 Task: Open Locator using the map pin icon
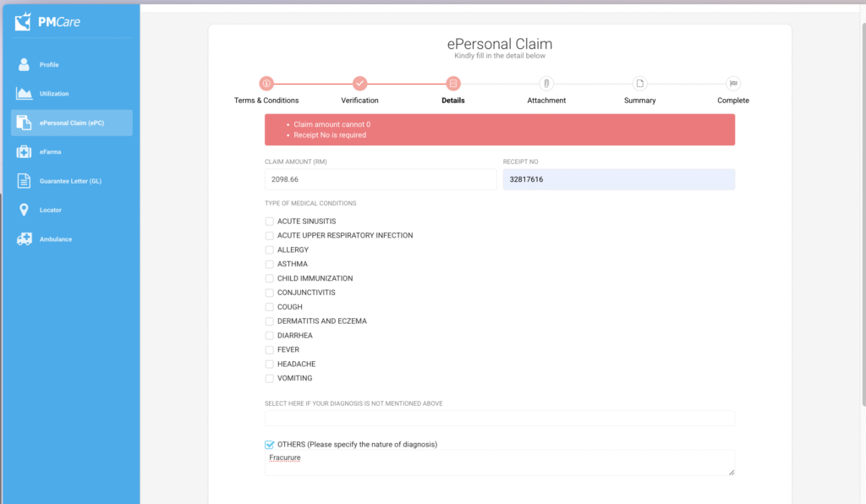click(24, 210)
